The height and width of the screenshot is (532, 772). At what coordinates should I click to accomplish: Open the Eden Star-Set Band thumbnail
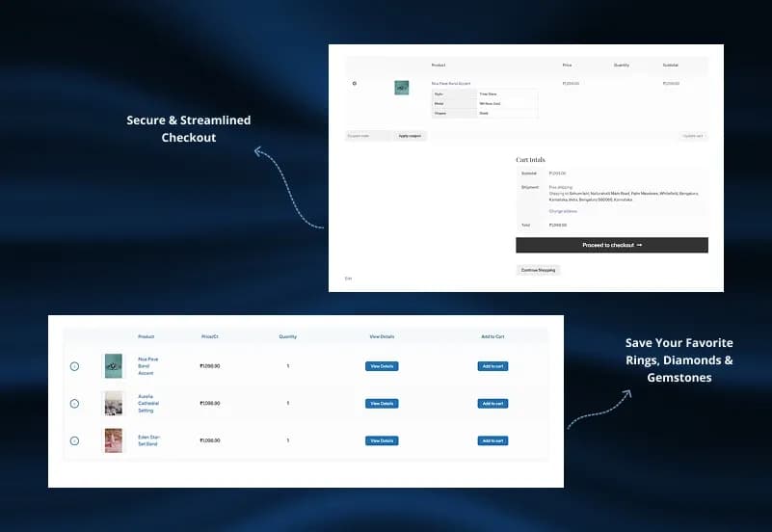click(114, 440)
